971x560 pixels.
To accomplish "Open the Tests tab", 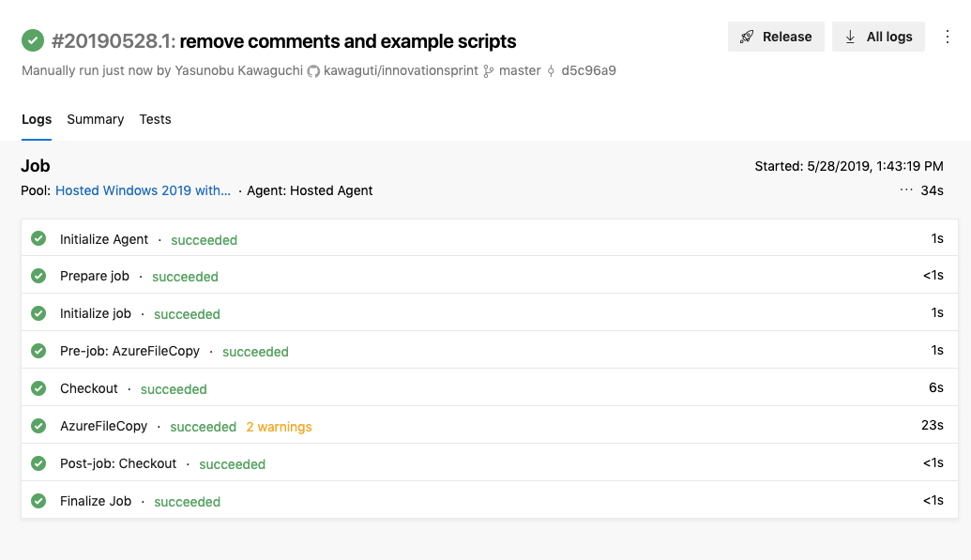I will (x=155, y=119).
